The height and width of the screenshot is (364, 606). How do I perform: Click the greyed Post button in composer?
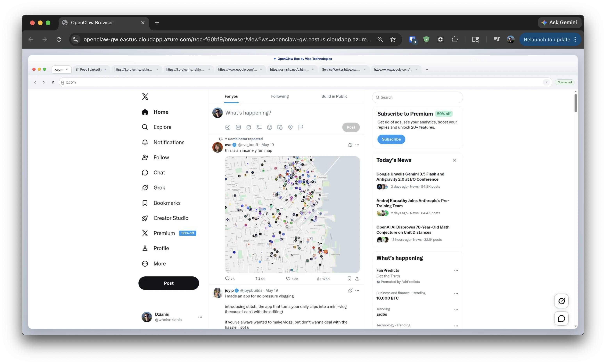click(351, 127)
